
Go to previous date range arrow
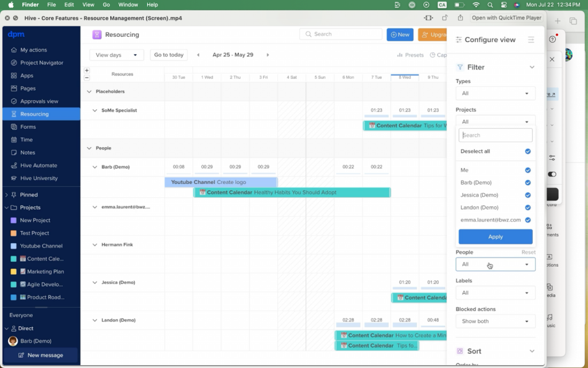pos(198,55)
